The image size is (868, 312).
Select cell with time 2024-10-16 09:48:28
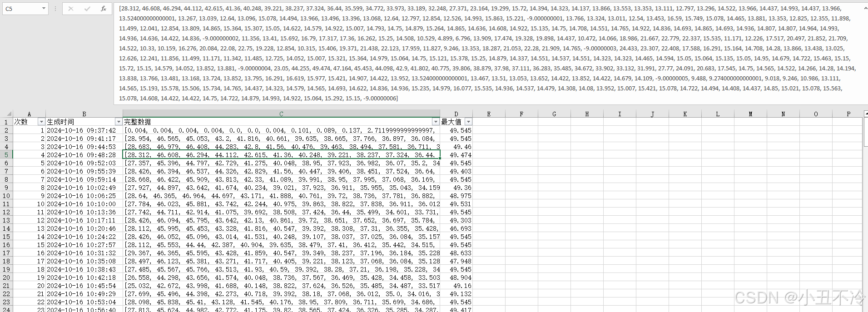[84, 155]
